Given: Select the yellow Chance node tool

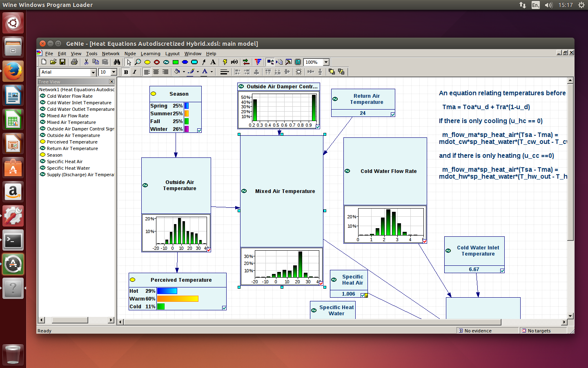Looking at the screenshot, I should pyautogui.click(x=148, y=62).
